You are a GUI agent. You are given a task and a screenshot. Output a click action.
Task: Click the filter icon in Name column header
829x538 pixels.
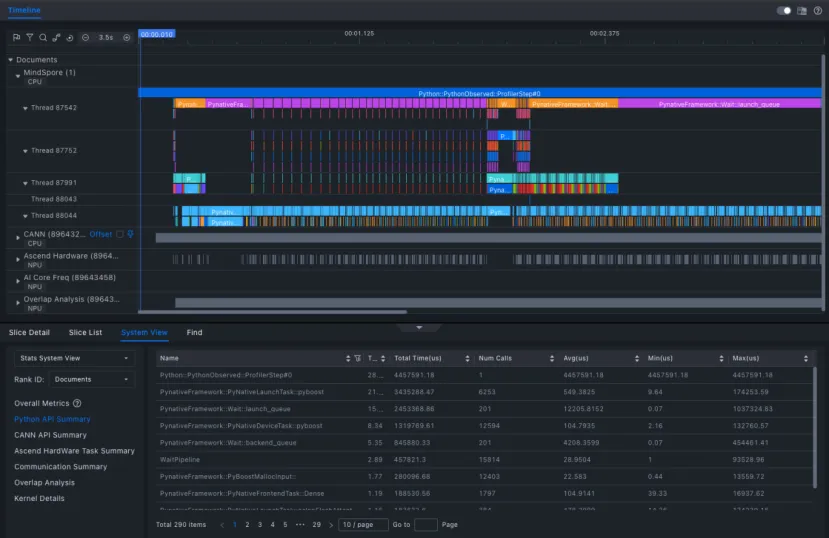(x=358, y=357)
